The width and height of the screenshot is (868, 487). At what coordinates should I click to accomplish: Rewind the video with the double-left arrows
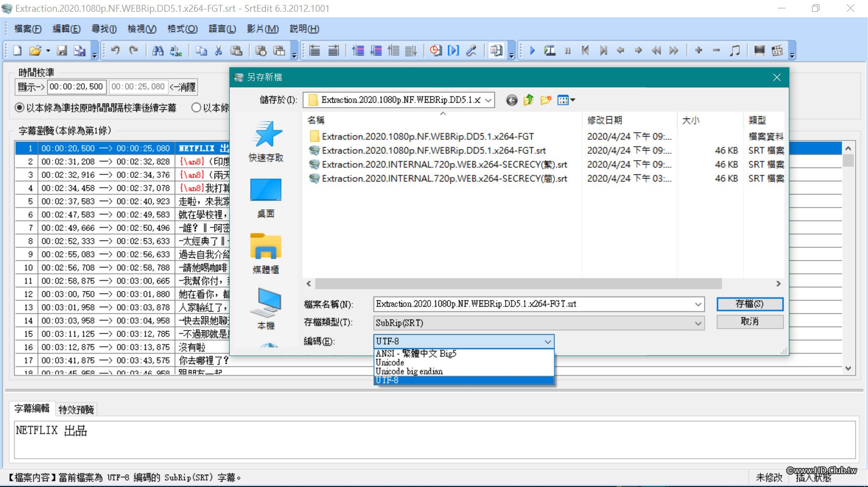(656, 51)
